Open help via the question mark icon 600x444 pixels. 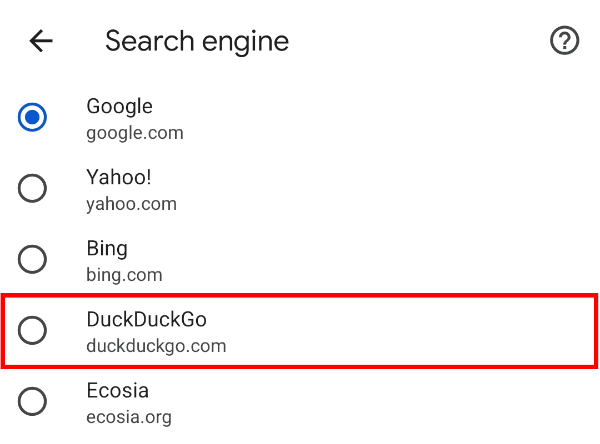point(565,41)
